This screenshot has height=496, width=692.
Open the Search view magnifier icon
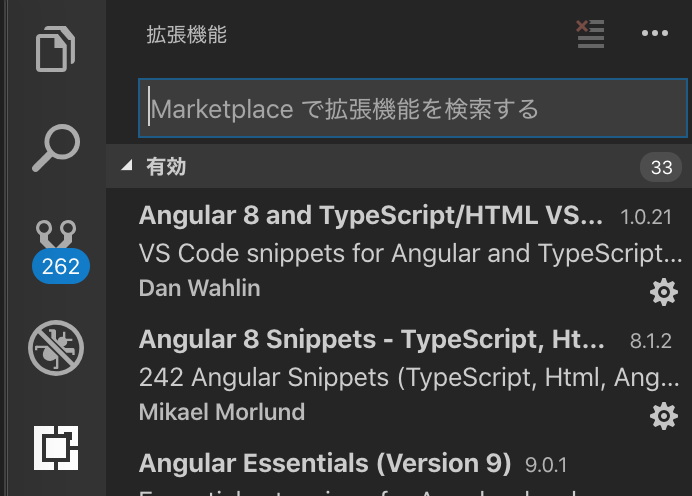pyautogui.click(x=56, y=148)
